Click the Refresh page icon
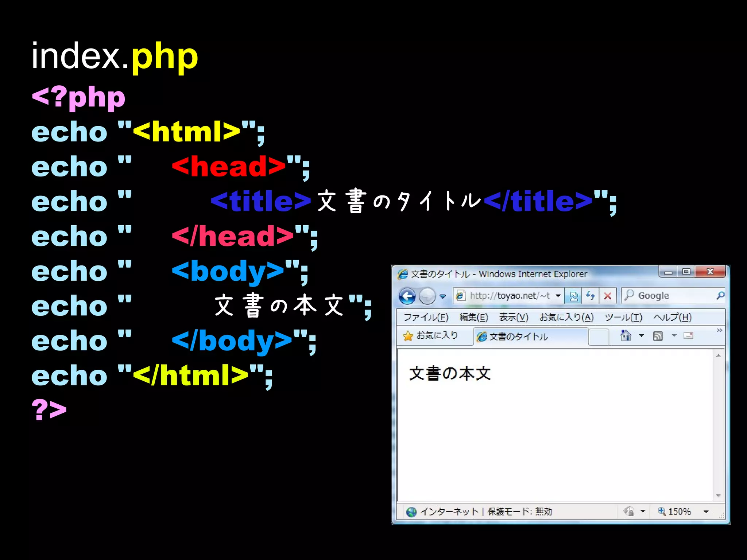Screen dimensions: 747x560 591,296
